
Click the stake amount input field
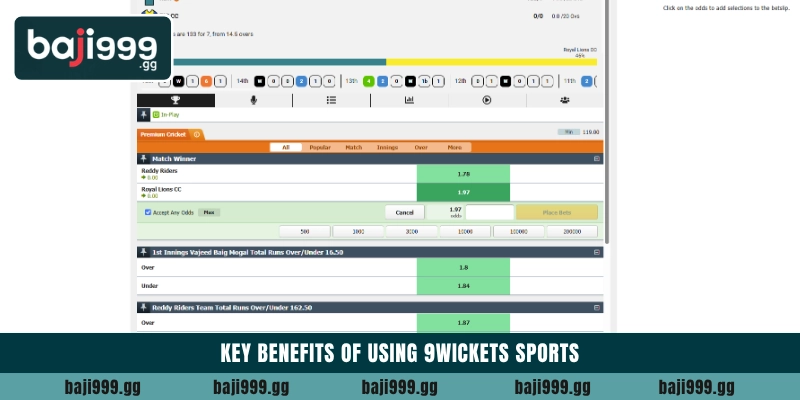(490, 212)
